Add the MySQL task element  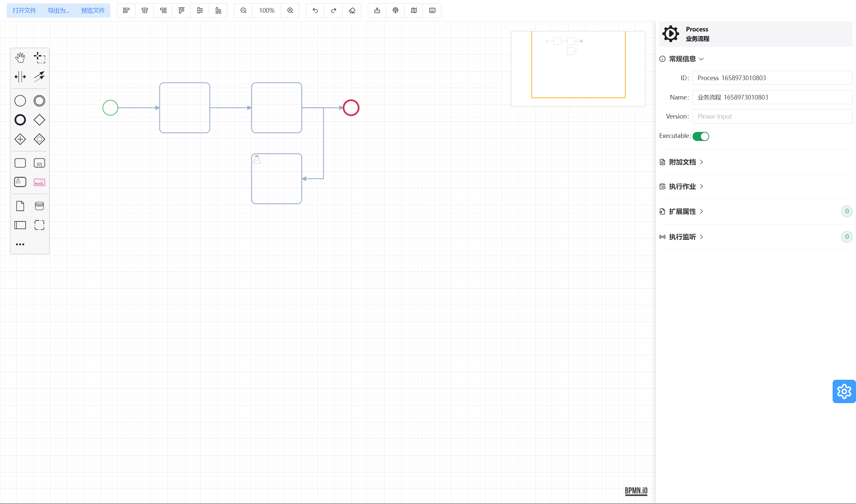39,182
